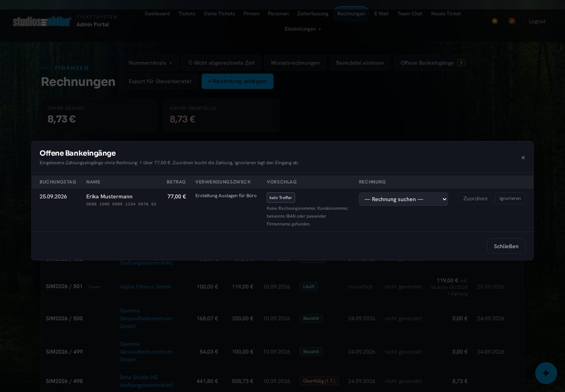Select the Rechnungen item in the top navigation
Viewport: 565px width, 392px height.
click(351, 14)
